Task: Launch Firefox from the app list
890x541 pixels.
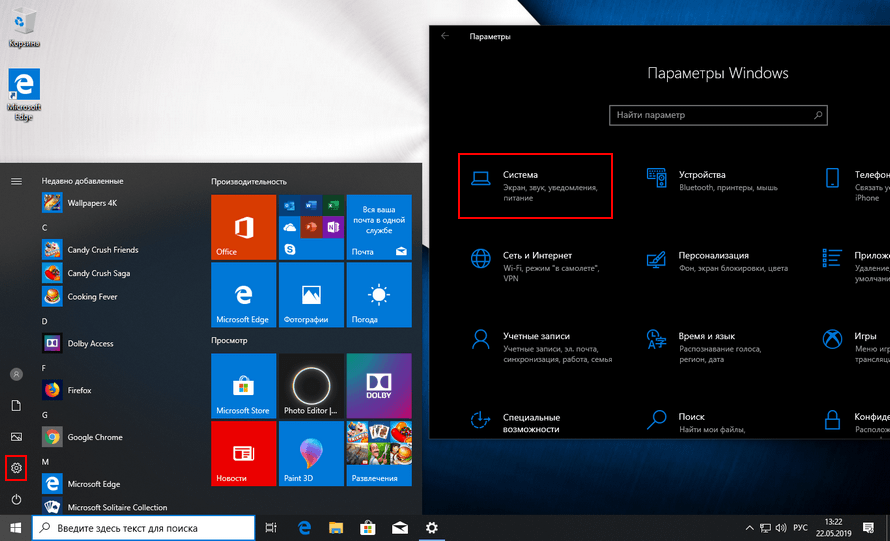Action: pos(79,390)
